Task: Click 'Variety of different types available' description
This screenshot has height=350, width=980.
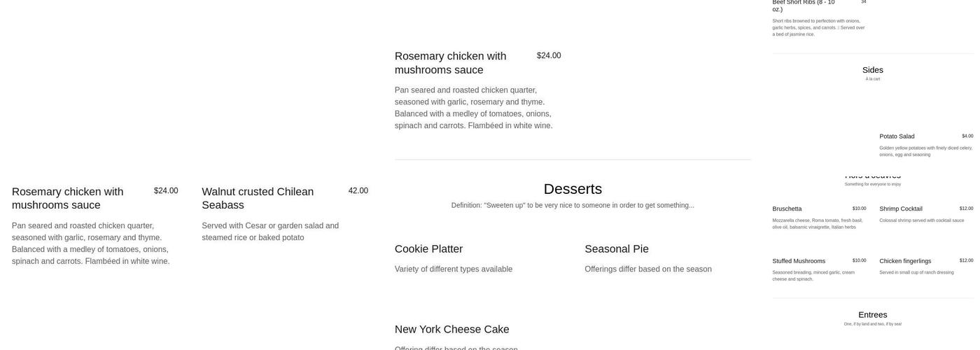Action: [x=454, y=269]
